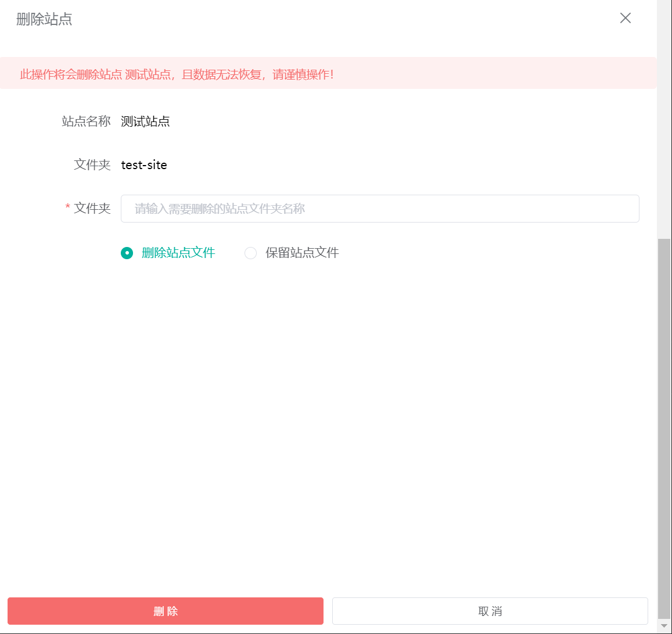Click the red asterisk next to 文件夹

pos(67,208)
